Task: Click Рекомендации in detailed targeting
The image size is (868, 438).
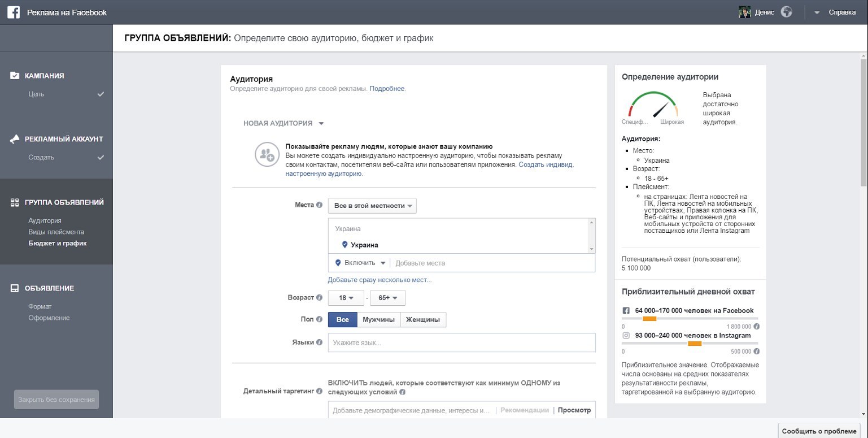Action: (x=525, y=410)
